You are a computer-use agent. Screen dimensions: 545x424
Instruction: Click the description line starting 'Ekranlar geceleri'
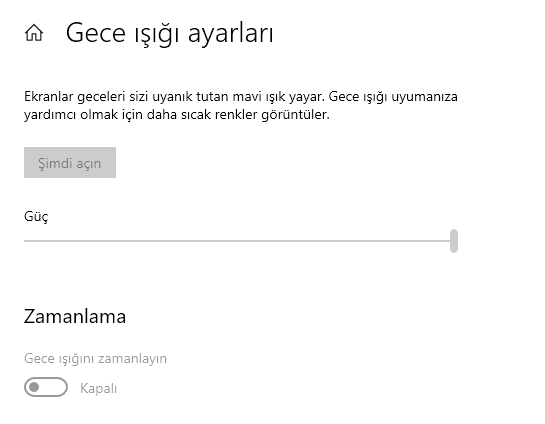coord(241,96)
